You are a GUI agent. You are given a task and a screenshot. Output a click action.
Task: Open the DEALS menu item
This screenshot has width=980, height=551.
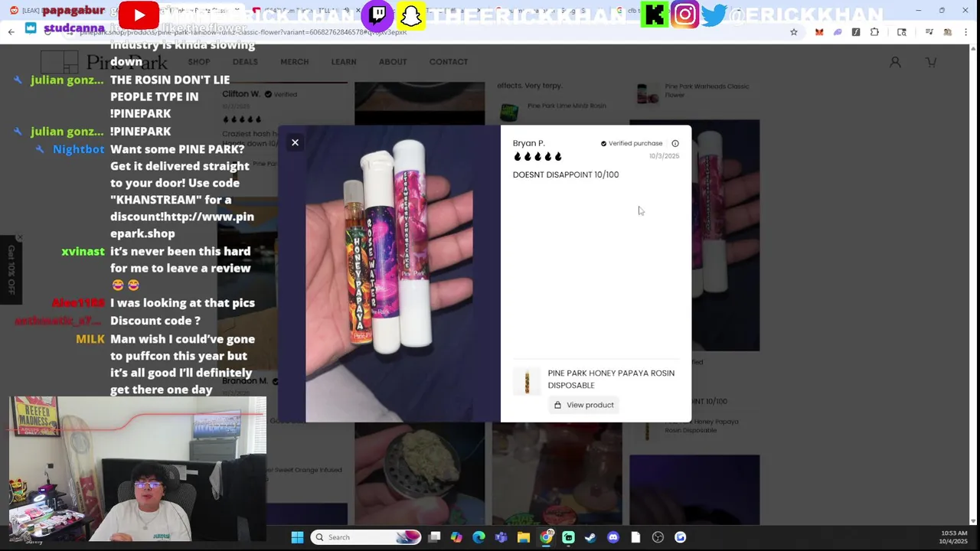[245, 61]
